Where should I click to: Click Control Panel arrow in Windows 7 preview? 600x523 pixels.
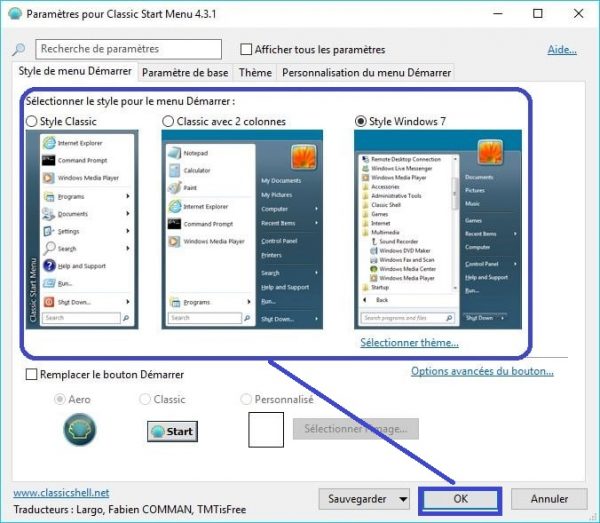515,264
